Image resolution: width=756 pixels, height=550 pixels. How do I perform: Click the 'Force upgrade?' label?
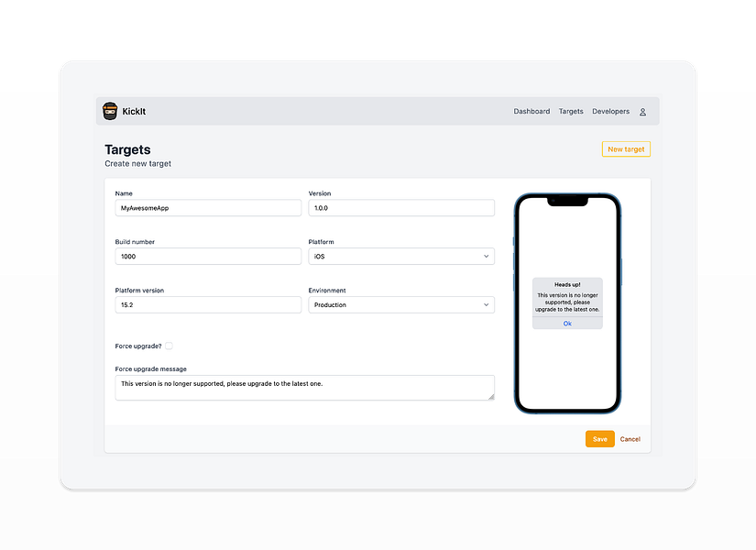(x=138, y=346)
